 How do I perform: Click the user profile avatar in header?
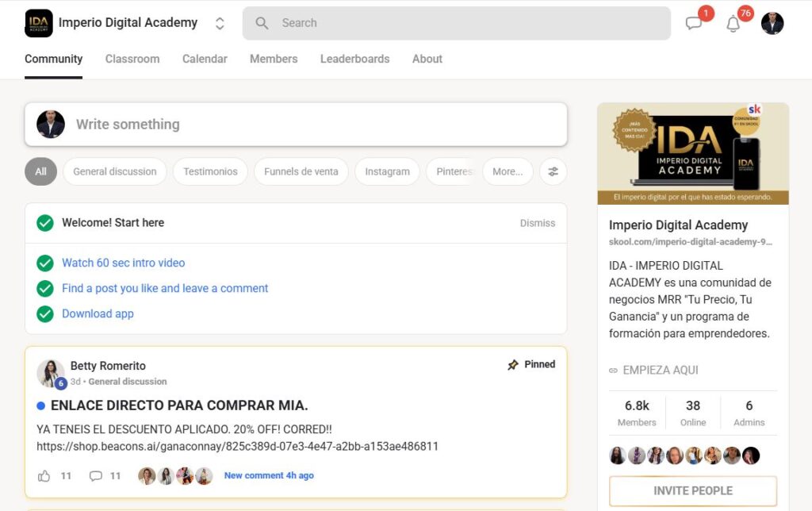772,24
